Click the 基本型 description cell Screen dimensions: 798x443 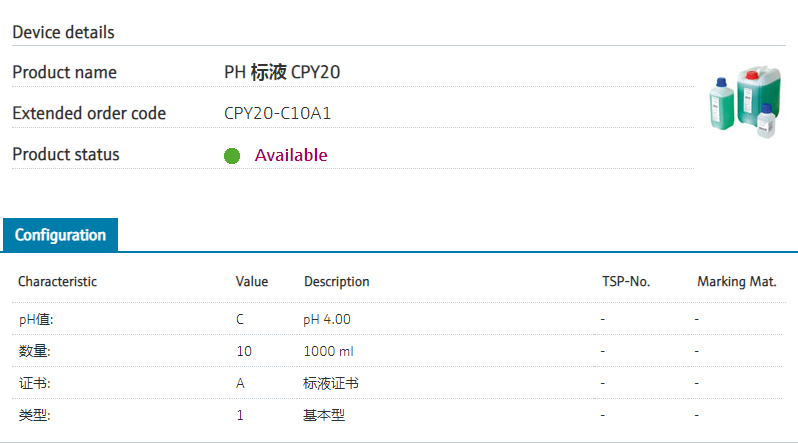coord(324,415)
